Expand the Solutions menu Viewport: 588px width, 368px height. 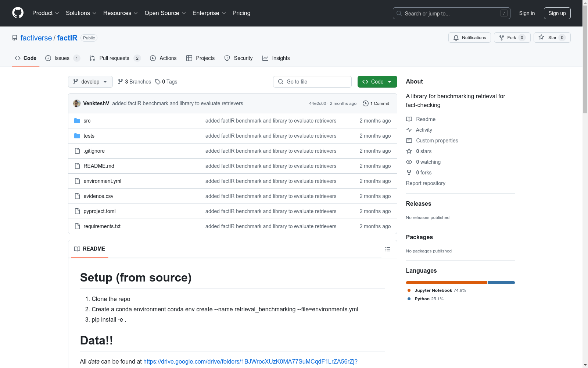[81, 13]
